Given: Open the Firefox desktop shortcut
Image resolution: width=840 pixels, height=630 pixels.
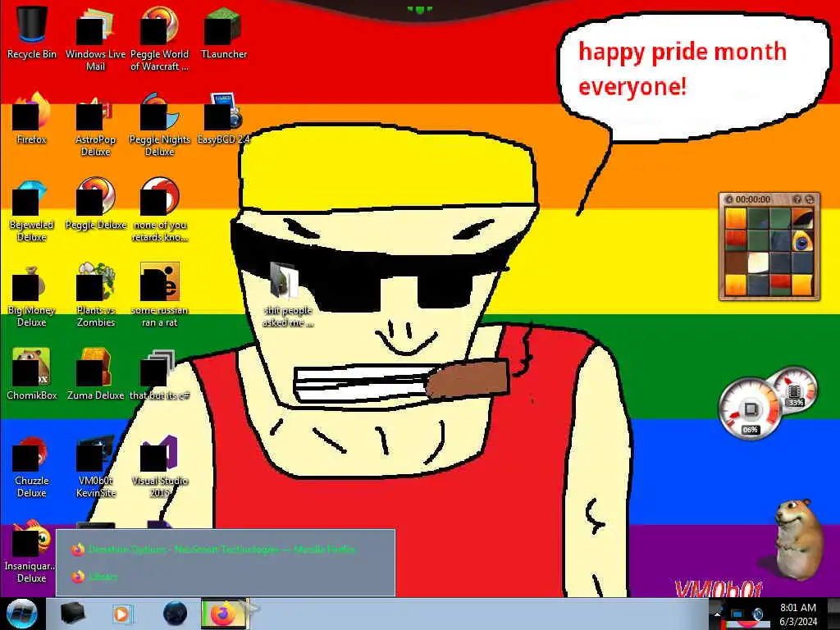Looking at the screenshot, I should coord(32,118).
